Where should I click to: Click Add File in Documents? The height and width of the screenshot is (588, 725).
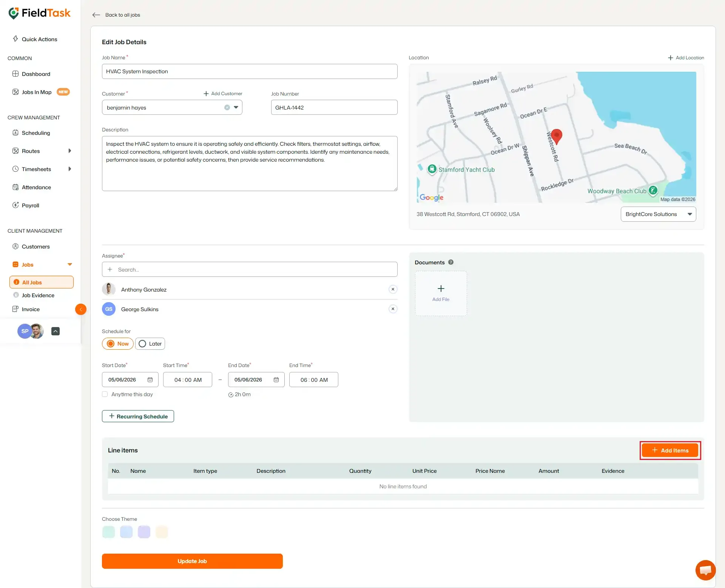click(x=441, y=293)
